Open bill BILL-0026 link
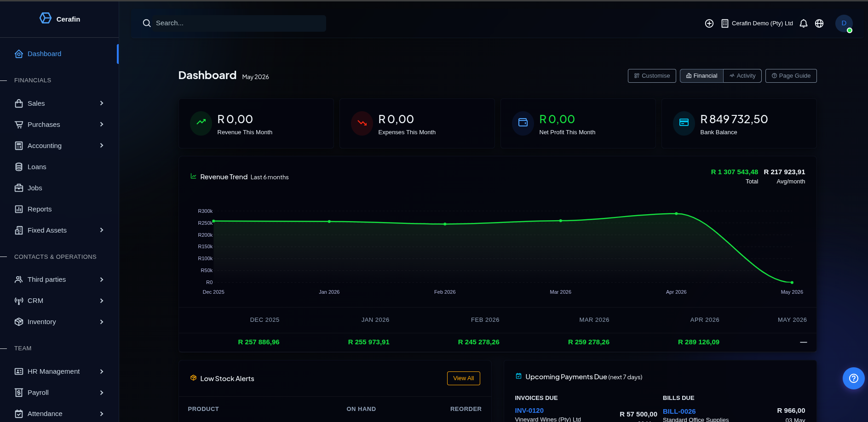This screenshot has height=422, width=868. tap(679, 411)
